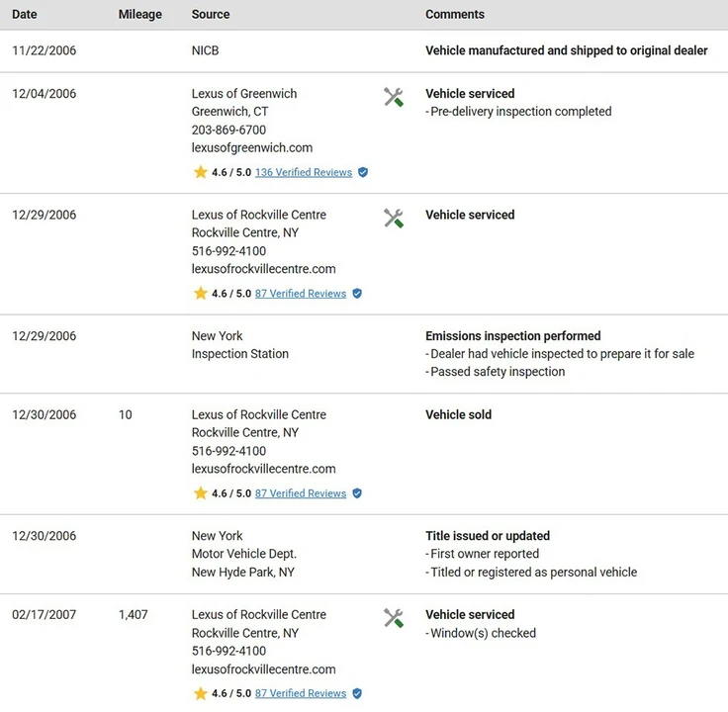The width and height of the screenshot is (728, 712).
Task: Select the mileage value 1,407
Action: [134, 615]
